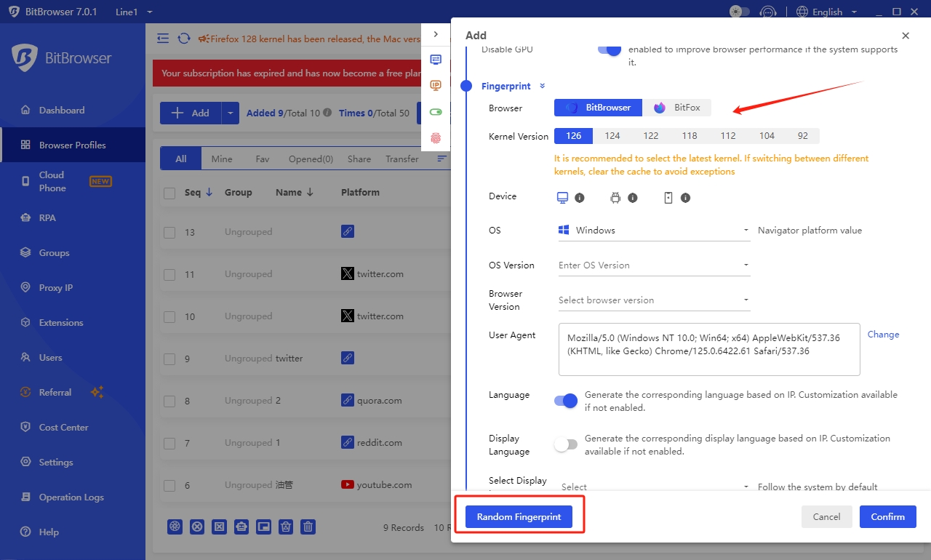Click the basic settings monitor icon
The image size is (931, 560).
pos(436,60)
